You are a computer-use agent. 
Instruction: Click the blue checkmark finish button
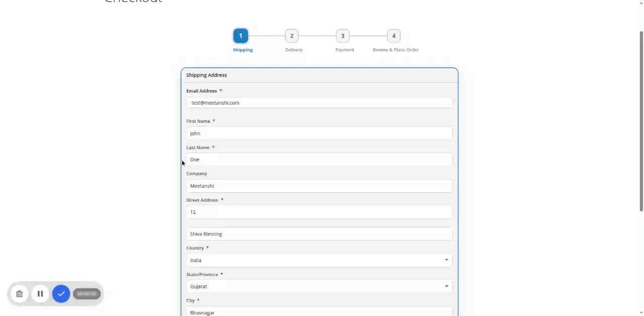point(61,294)
